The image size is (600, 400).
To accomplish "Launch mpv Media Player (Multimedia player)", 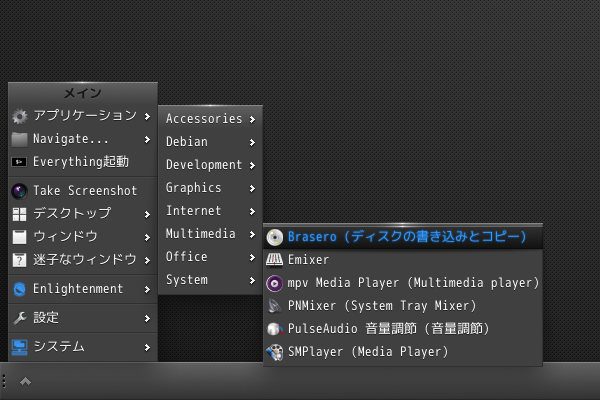I will [403, 283].
